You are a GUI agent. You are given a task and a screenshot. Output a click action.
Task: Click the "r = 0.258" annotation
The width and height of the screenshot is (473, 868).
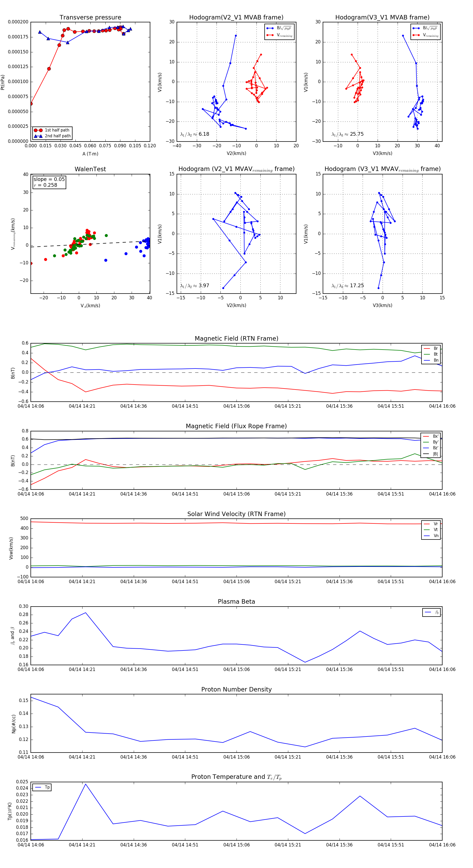point(45,185)
